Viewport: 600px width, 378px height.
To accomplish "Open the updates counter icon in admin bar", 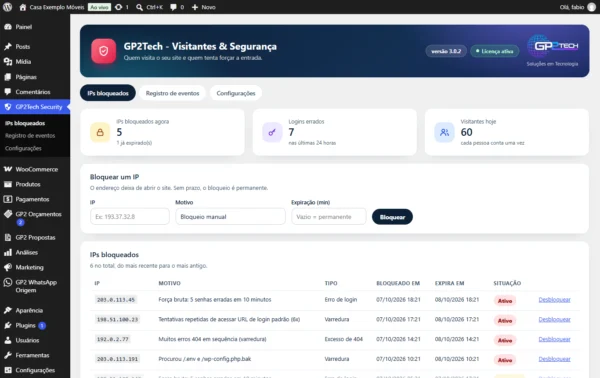I will [x=119, y=7].
